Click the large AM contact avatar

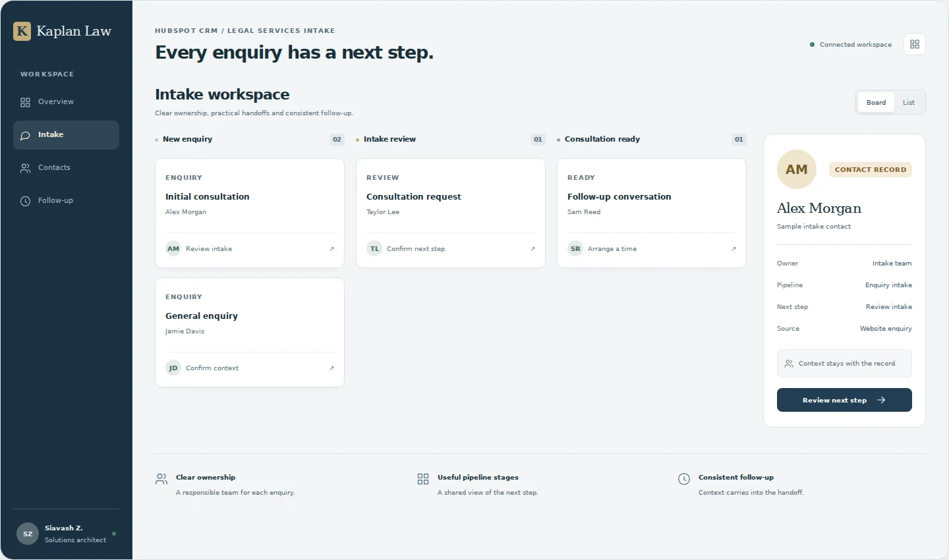pos(797,169)
